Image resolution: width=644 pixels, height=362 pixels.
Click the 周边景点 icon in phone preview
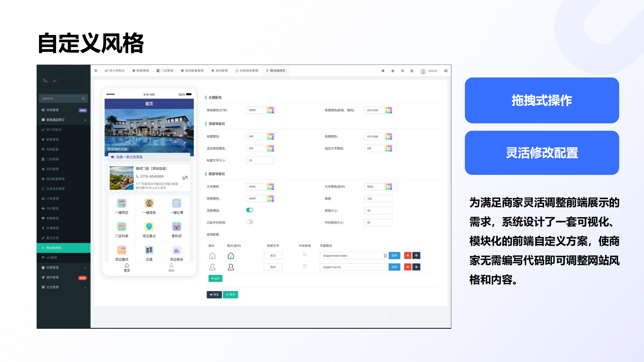[x=149, y=227]
